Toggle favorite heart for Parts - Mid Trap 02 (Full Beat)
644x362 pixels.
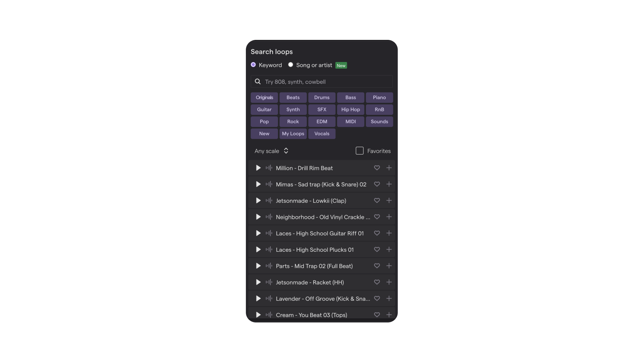point(376,266)
